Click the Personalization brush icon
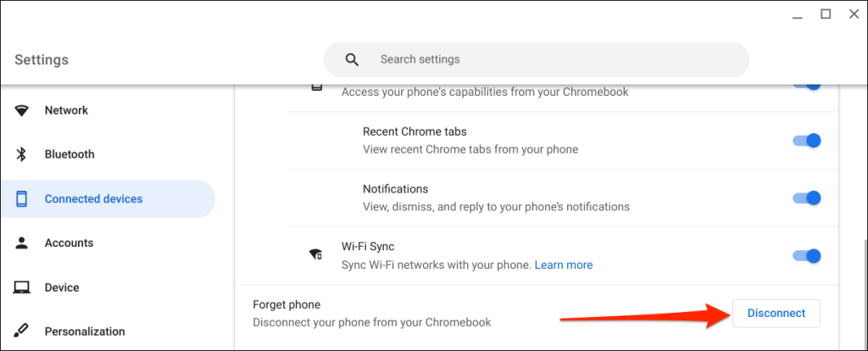The image size is (868, 351). tap(21, 331)
